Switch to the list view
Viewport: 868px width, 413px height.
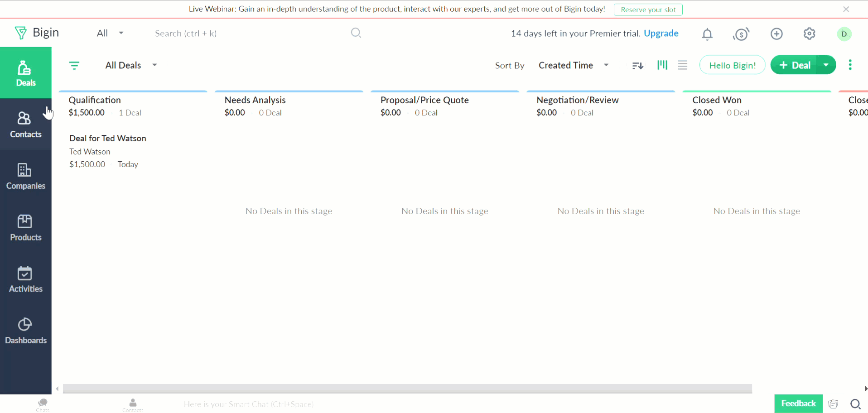pyautogui.click(x=683, y=65)
